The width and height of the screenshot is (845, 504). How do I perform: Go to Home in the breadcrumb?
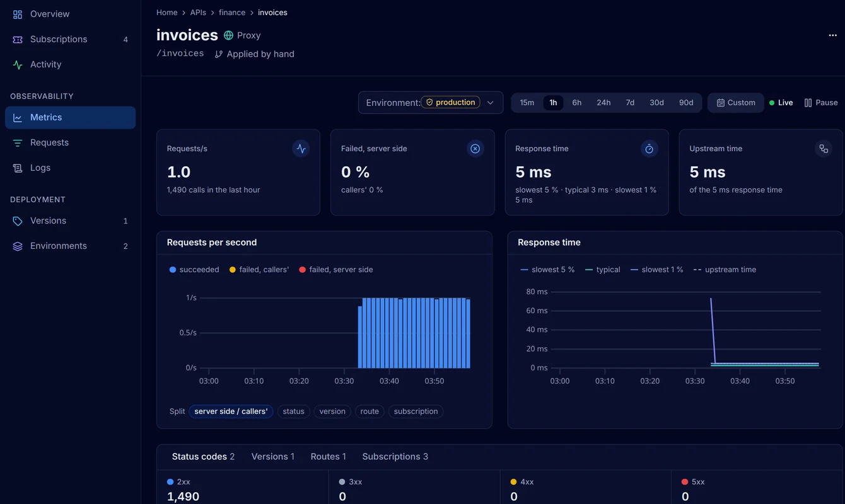[x=167, y=13]
